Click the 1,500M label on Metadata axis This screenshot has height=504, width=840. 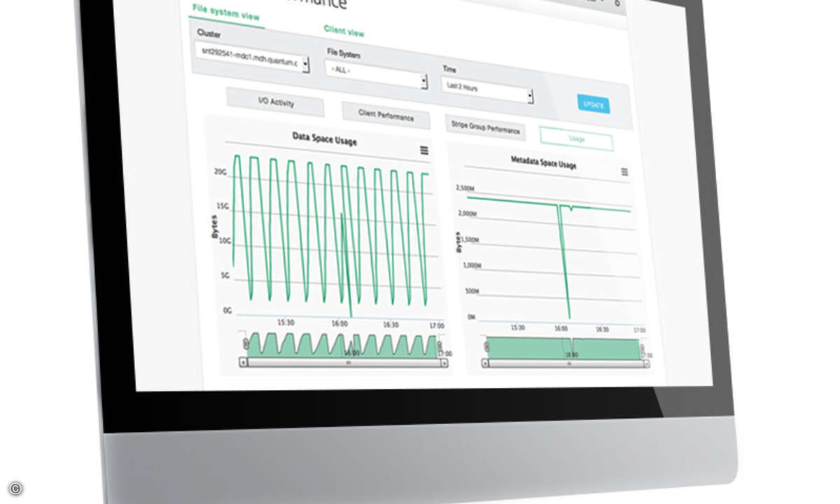pos(469,239)
